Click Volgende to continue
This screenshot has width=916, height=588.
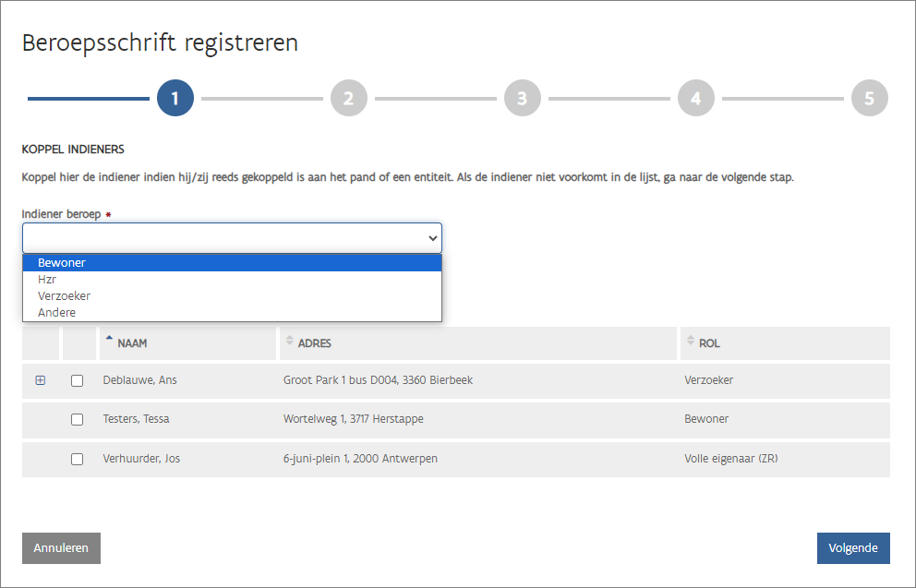[853, 547]
